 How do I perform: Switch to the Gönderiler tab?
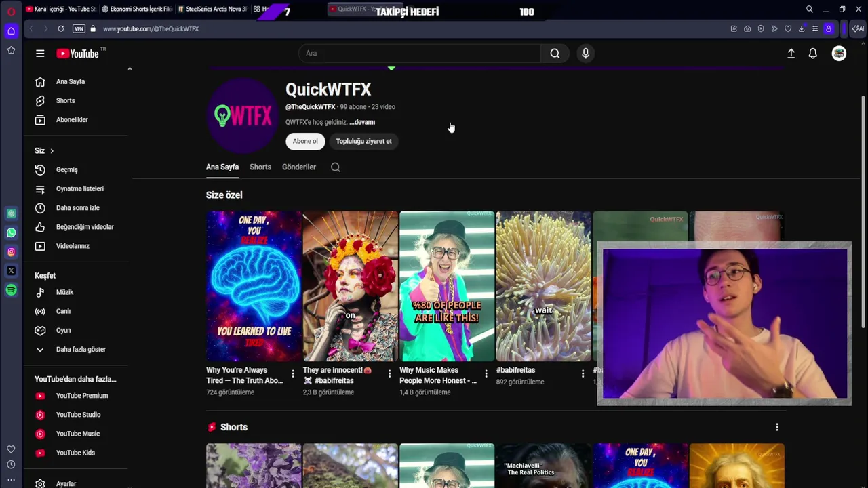[299, 167]
